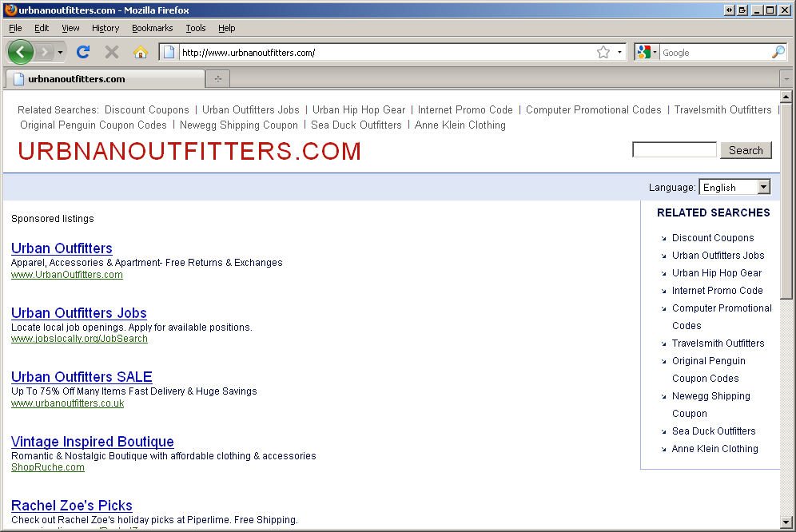Image resolution: width=796 pixels, height=532 pixels.
Task: Open the Vintage Inspired Boutique listing
Action: click(93, 441)
